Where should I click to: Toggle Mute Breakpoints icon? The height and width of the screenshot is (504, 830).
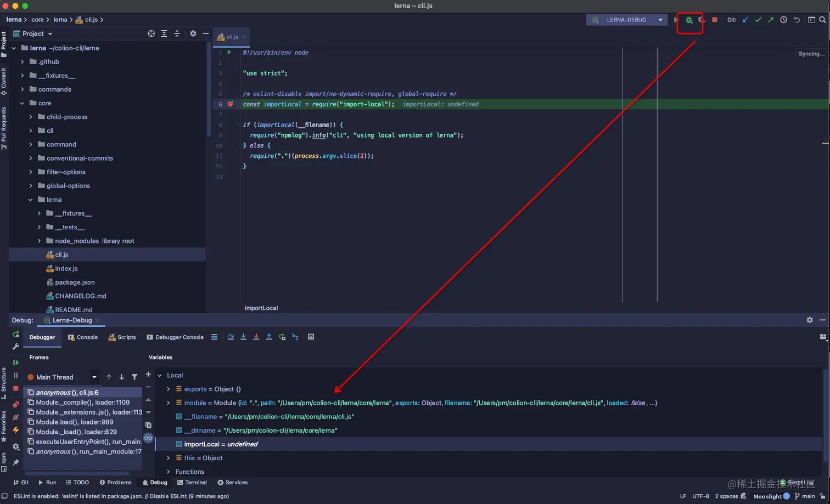point(16,417)
